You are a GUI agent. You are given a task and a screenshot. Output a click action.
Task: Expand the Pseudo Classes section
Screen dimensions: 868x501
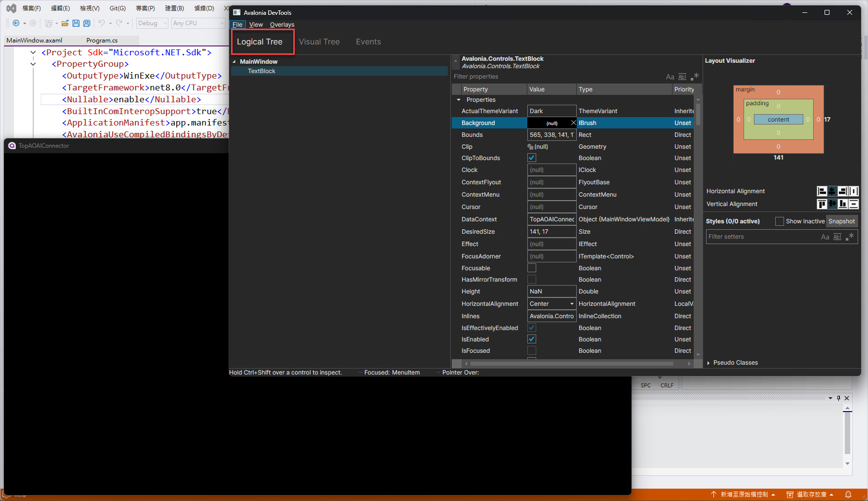tap(709, 363)
